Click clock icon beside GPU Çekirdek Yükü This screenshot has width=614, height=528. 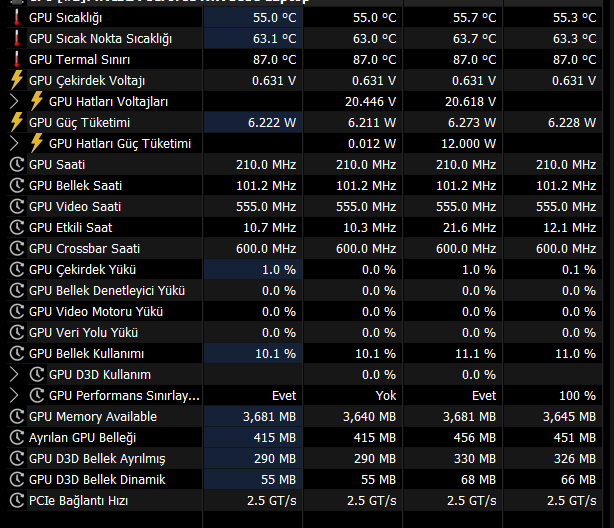[17, 269]
